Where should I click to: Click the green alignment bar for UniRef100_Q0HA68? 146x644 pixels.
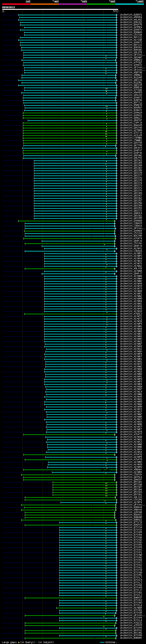point(67,221)
